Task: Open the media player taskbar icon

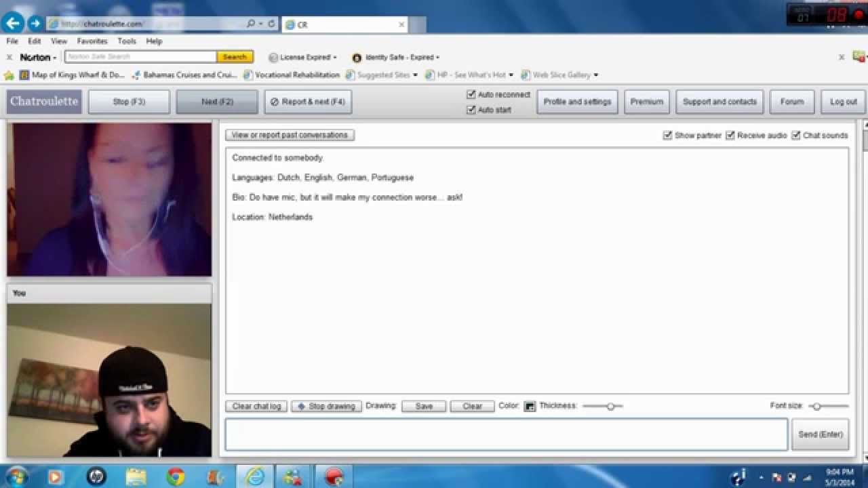Action: click(56, 476)
